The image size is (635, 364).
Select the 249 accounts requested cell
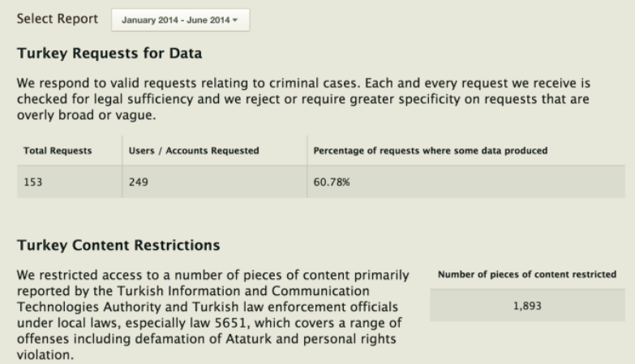point(139,182)
